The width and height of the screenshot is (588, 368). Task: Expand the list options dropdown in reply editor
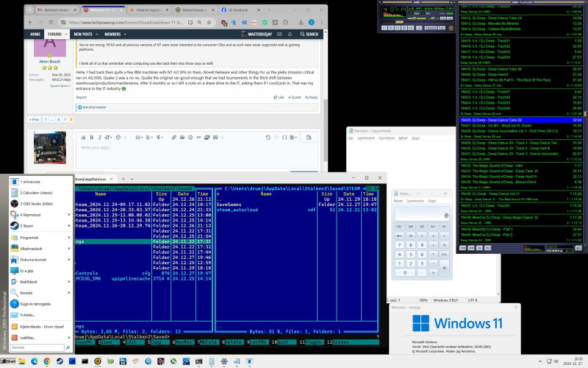tap(139, 138)
